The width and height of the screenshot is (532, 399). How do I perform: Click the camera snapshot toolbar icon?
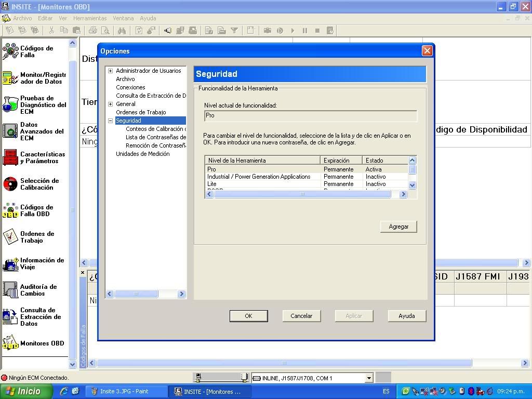pos(268,31)
